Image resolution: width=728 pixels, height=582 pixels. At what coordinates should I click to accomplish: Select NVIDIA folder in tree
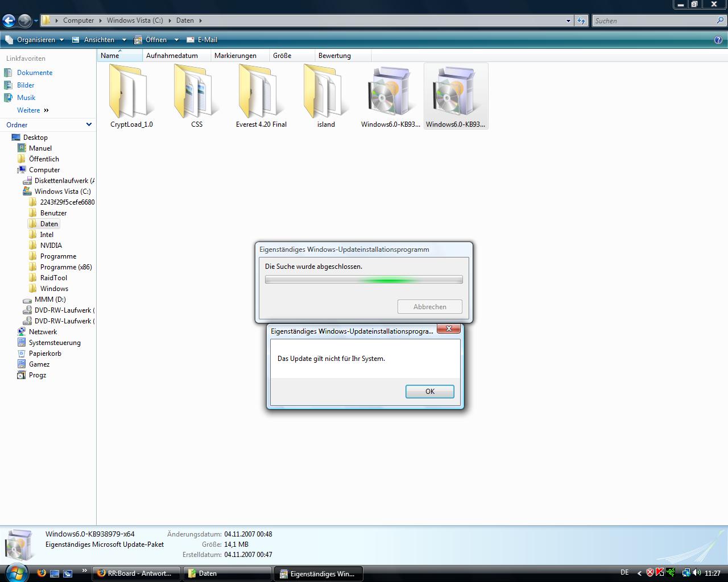point(51,246)
